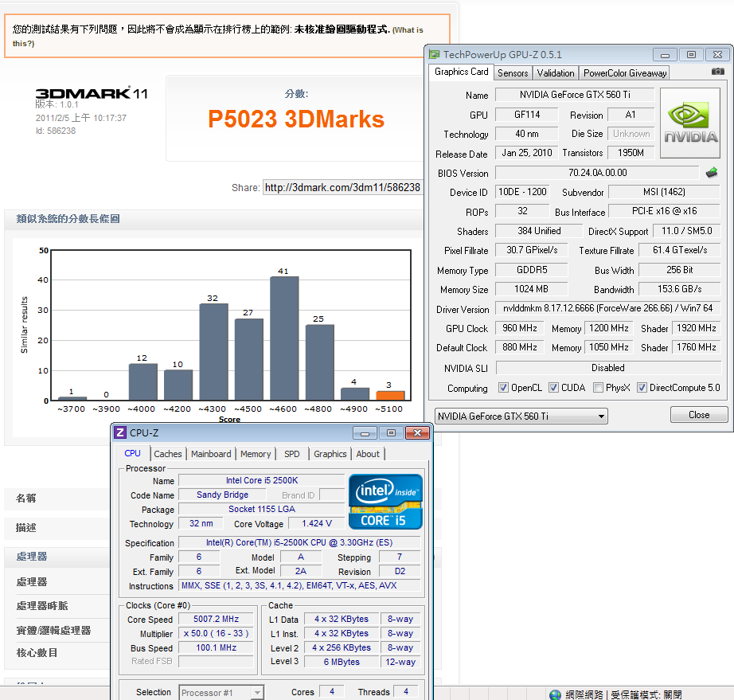Click the Memory Size value 1024 MB

531,289
